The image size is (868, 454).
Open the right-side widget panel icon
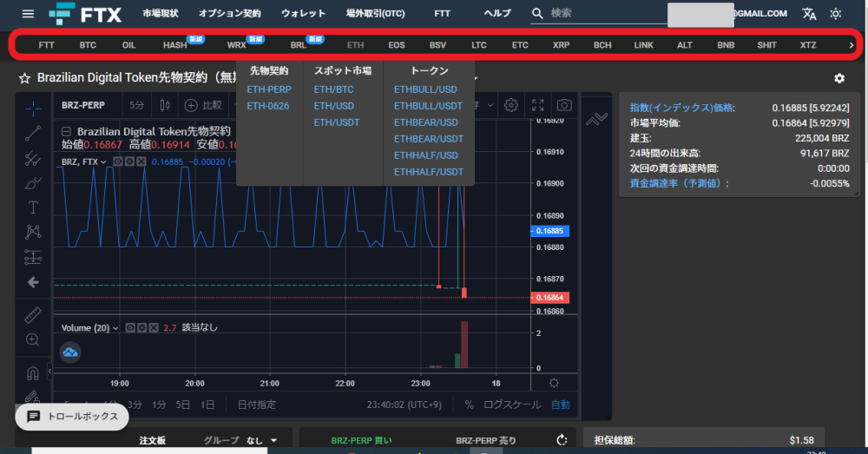[597, 118]
